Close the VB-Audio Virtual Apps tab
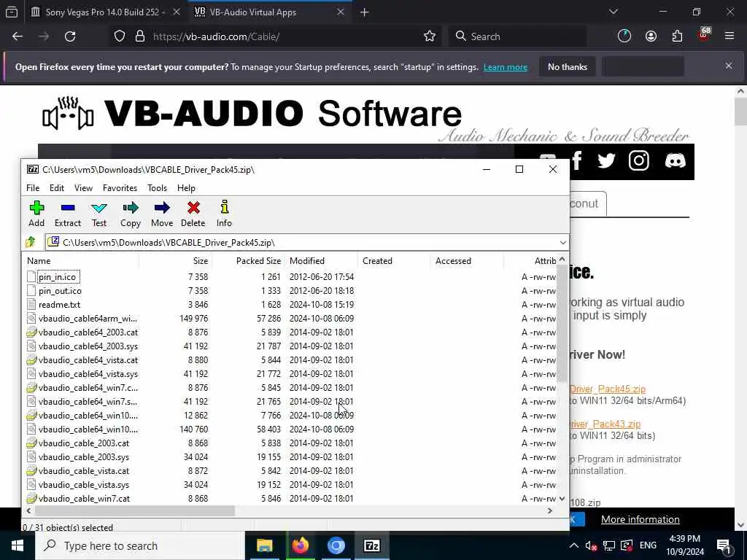747x560 pixels. [340, 12]
